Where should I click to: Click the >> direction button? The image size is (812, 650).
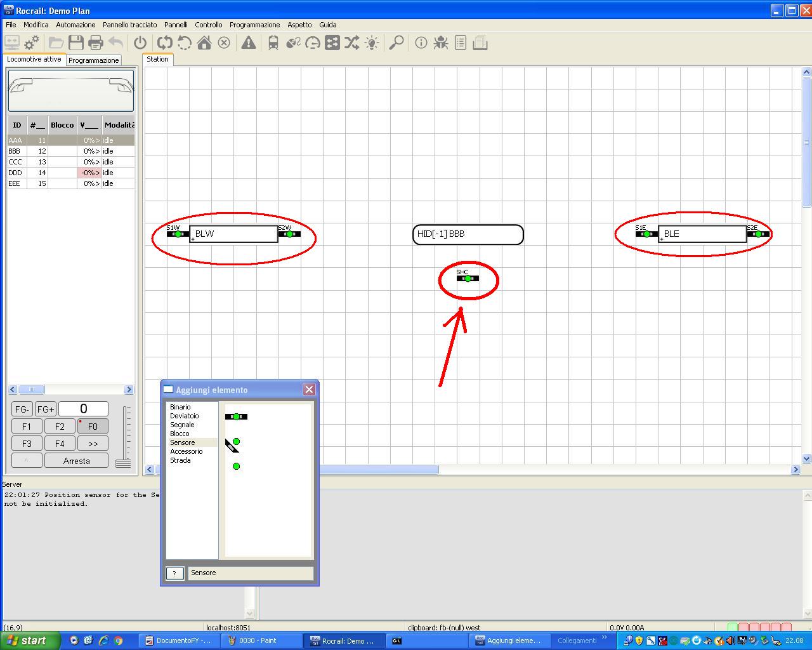pos(93,443)
